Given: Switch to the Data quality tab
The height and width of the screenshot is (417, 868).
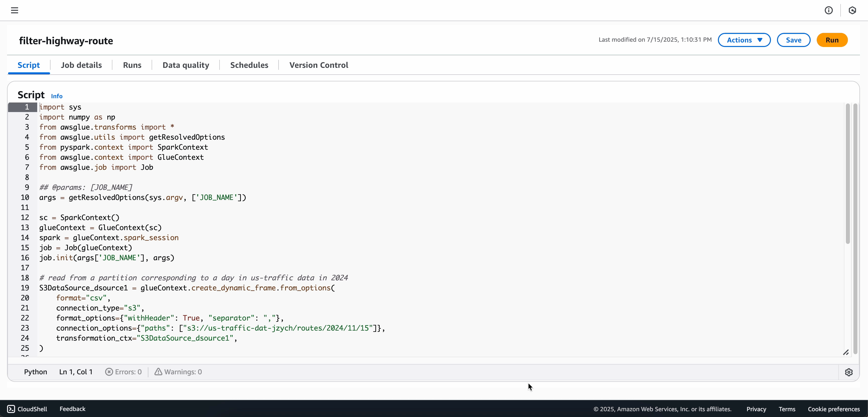Looking at the screenshot, I should click(186, 65).
